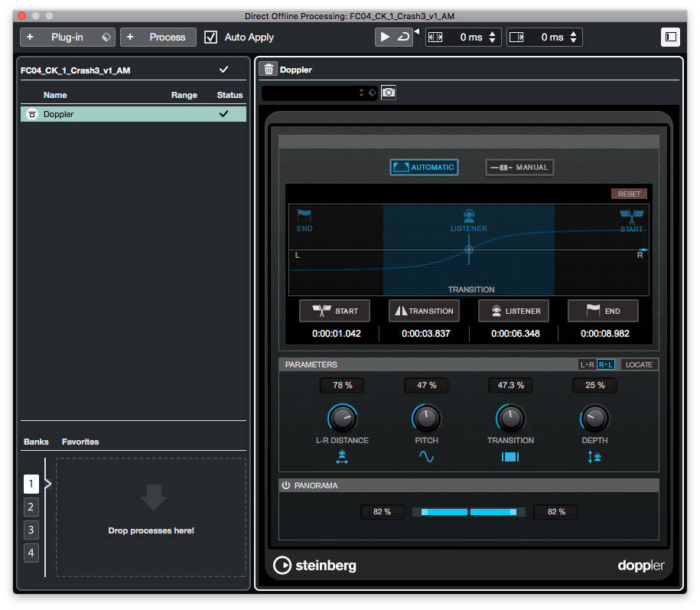Click the L-R distance person icon
This screenshot has height=610, width=700.
(342, 457)
